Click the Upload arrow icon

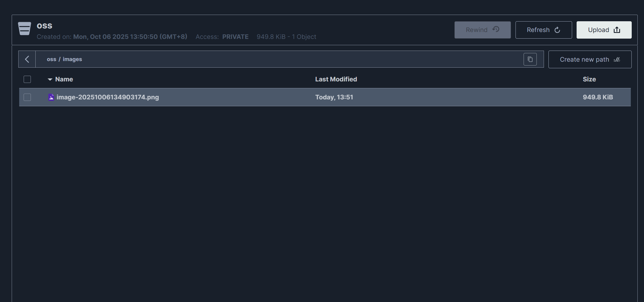617,30
